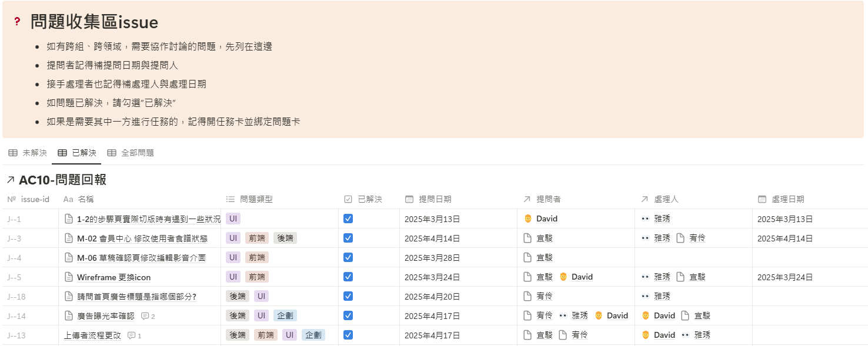This screenshot has width=868, height=346.
Task: Switch to the 未解決 view tab
Action: [28, 153]
